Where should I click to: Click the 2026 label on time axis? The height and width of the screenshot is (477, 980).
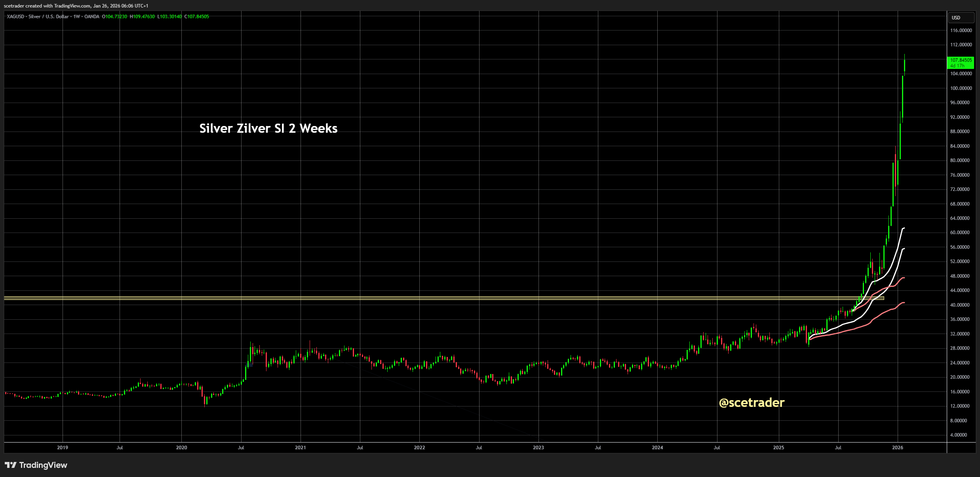[x=897, y=448]
